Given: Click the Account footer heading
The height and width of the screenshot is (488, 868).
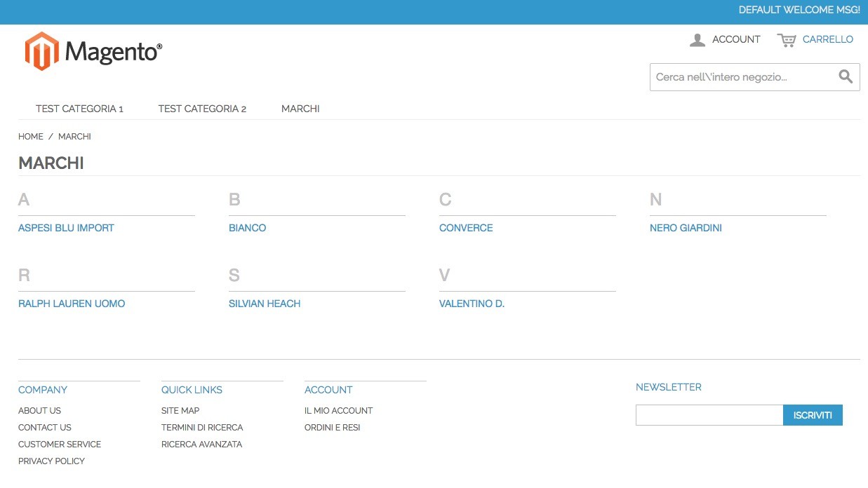Looking at the screenshot, I should click(x=328, y=390).
